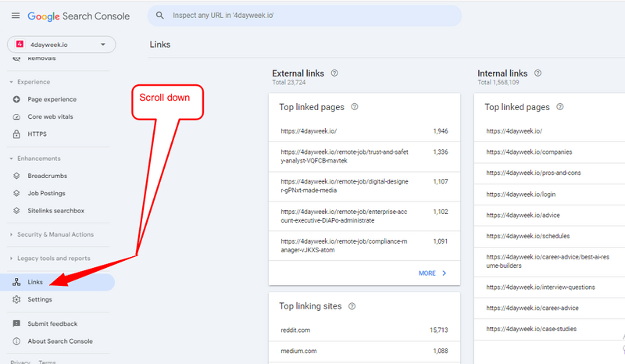
Task: Click the 4dayweek.io property favicon
Action: (20, 45)
